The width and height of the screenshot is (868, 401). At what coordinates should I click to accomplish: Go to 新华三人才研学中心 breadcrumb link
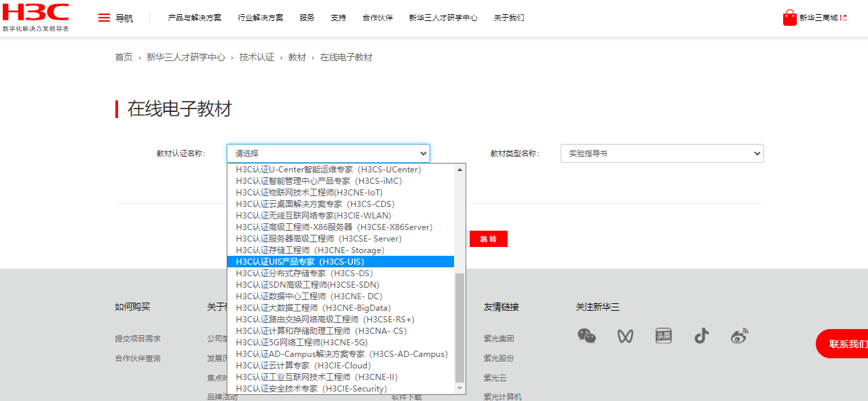click(x=186, y=57)
